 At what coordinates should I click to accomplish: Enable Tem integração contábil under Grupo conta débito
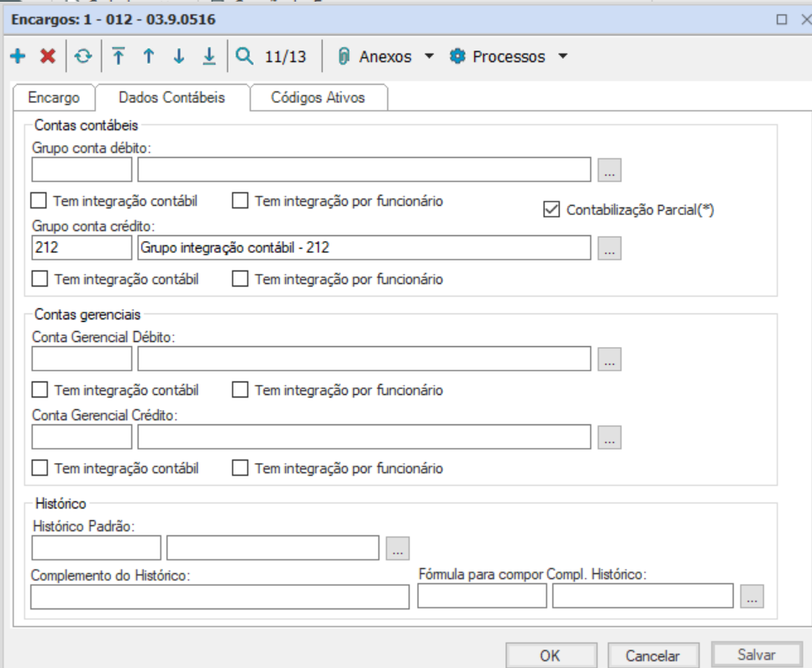point(39,200)
